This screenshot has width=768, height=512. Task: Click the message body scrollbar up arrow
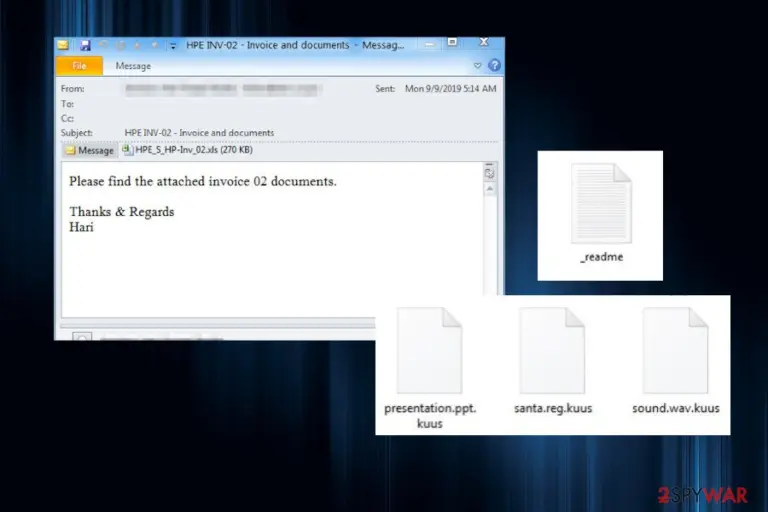pos(489,189)
